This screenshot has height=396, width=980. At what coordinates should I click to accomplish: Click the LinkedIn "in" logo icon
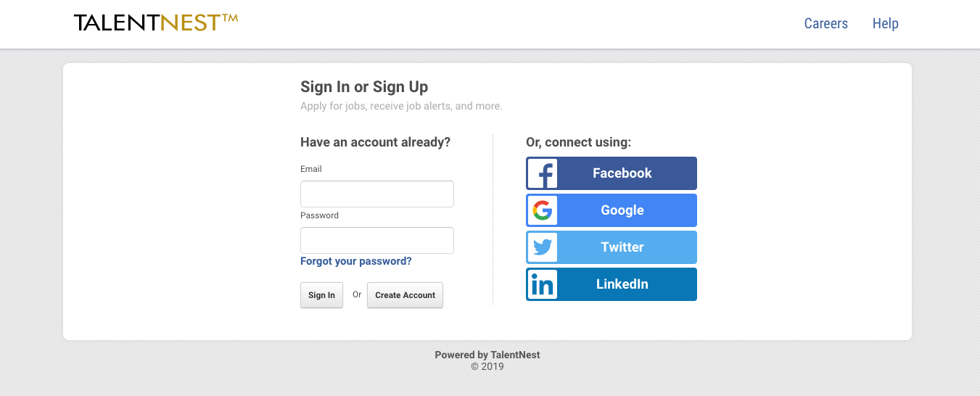[543, 284]
